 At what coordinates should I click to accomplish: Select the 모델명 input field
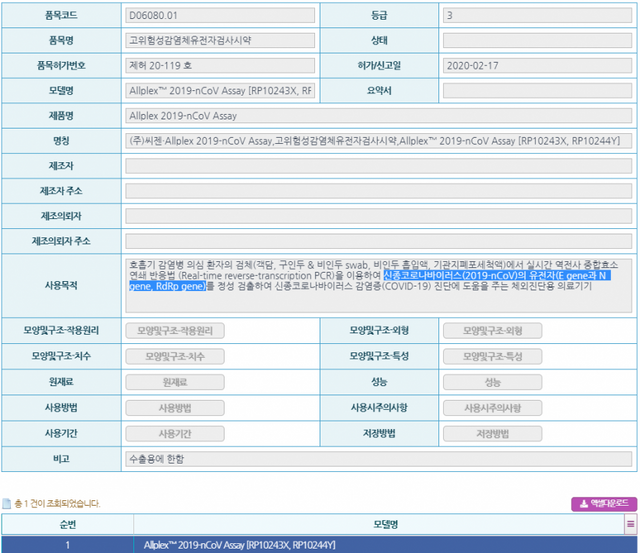coord(219,91)
